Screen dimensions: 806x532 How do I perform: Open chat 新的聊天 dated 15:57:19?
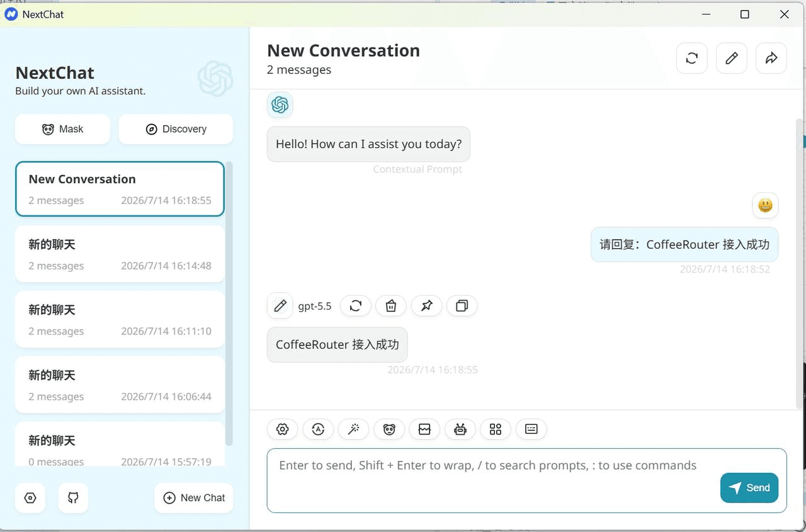(x=120, y=444)
